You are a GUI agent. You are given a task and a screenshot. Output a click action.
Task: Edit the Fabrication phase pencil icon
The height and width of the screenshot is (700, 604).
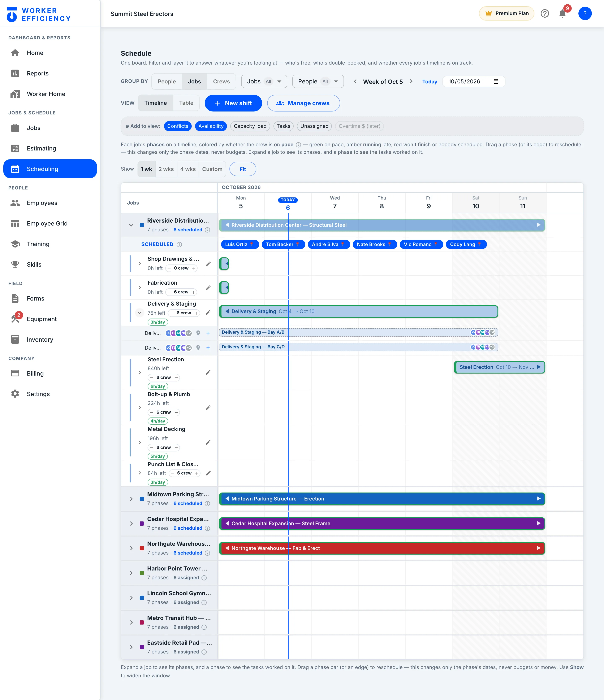coord(208,288)
